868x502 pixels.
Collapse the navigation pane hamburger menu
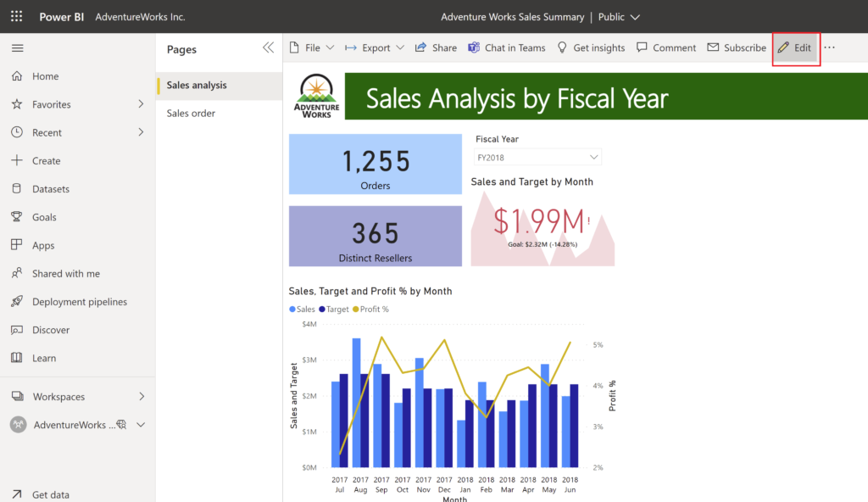pos(17,48)
